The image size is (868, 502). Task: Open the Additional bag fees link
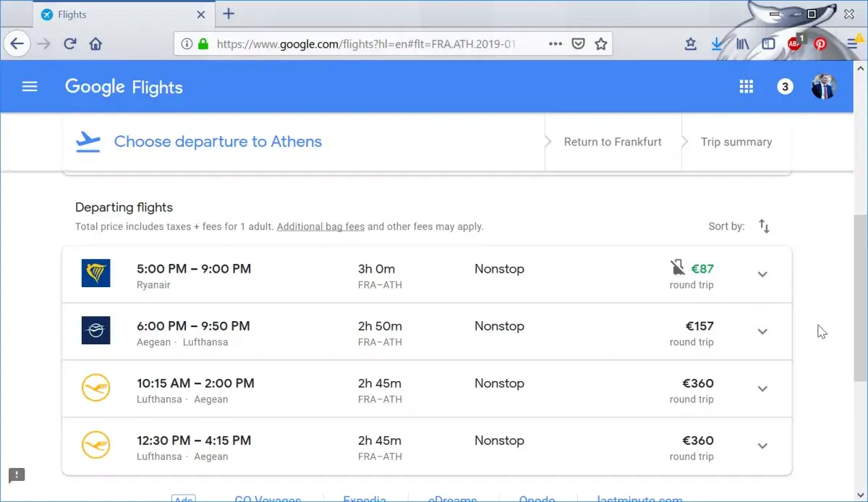pos(320,226)
